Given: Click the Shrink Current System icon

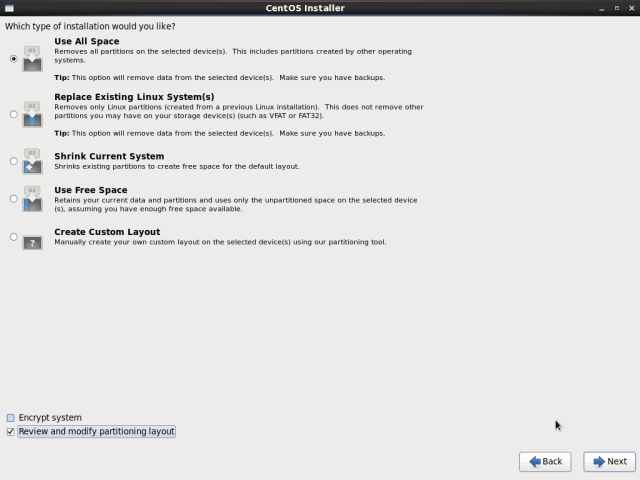Looking at the screenshot, I should click(32, 161).
